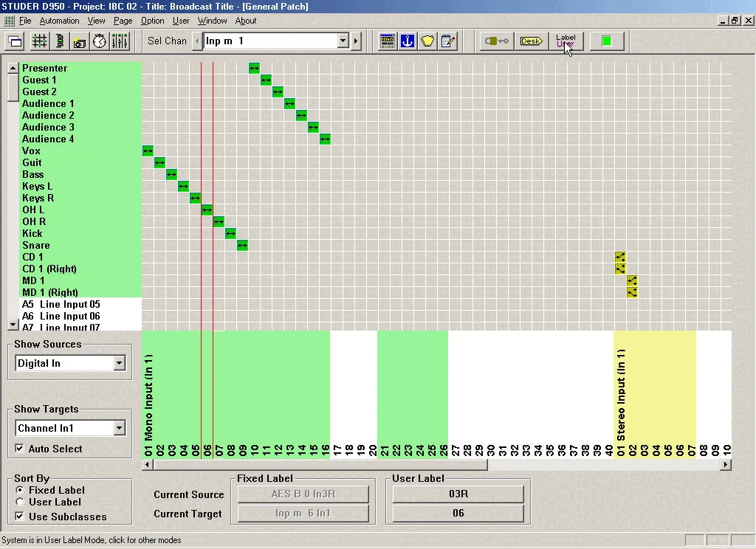The image size is (756, 549).
Task: Select the Keys R source row
Action: point(80,198)
